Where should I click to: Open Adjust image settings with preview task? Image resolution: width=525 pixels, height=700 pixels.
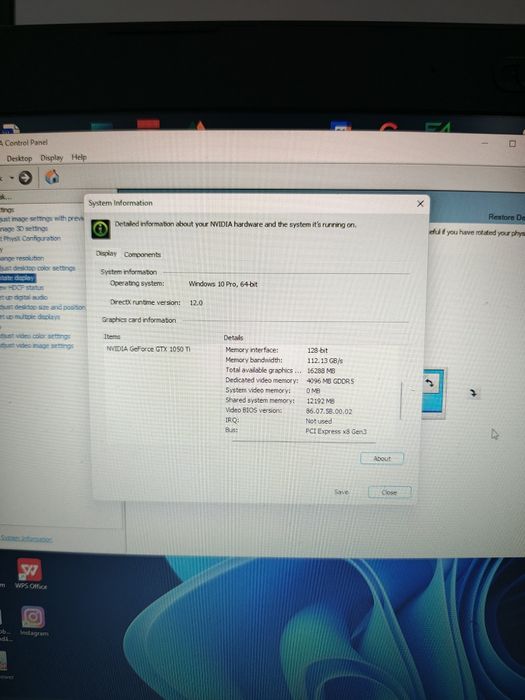point(42,219)
